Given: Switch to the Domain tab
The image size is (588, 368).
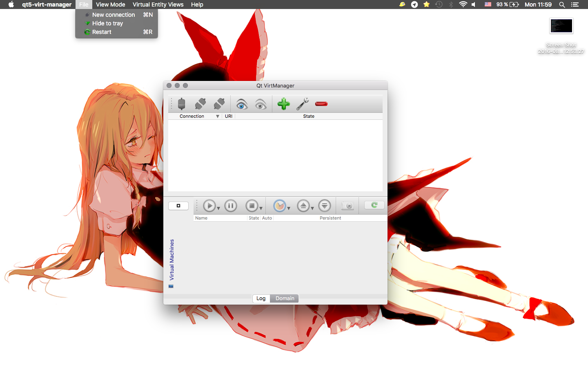Looking at the screenshot, I should pyautogui.click(x=285, y=298).
